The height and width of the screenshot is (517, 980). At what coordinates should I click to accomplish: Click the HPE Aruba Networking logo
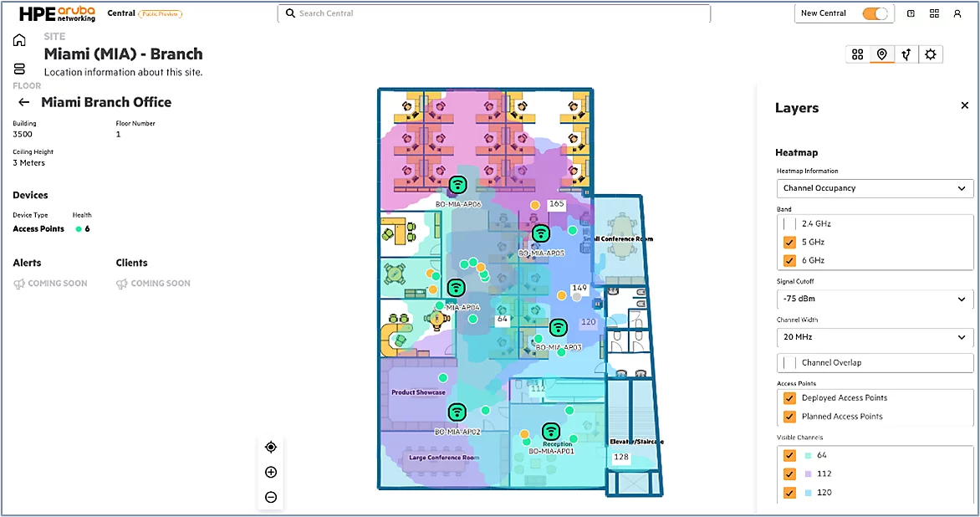pos(57,13)
